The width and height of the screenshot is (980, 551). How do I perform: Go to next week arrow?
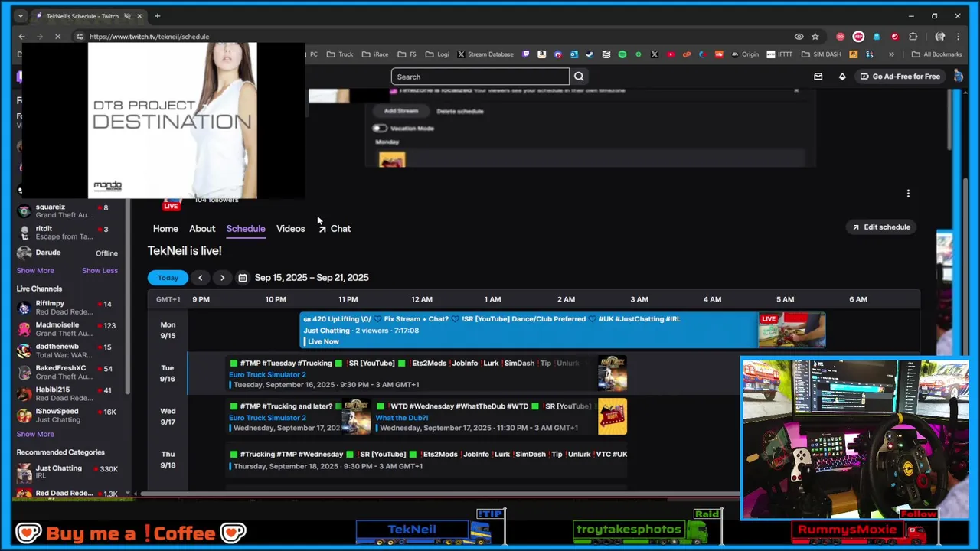(x=222, y=278)
